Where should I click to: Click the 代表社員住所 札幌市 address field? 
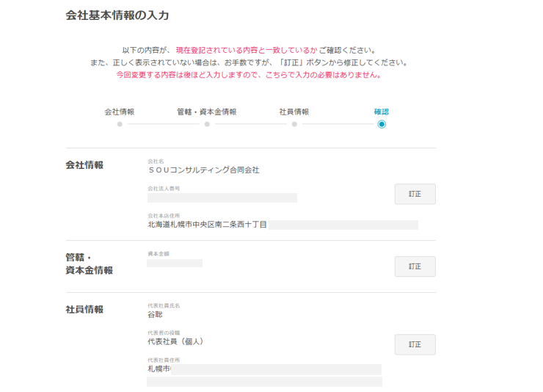coord(264,369)
